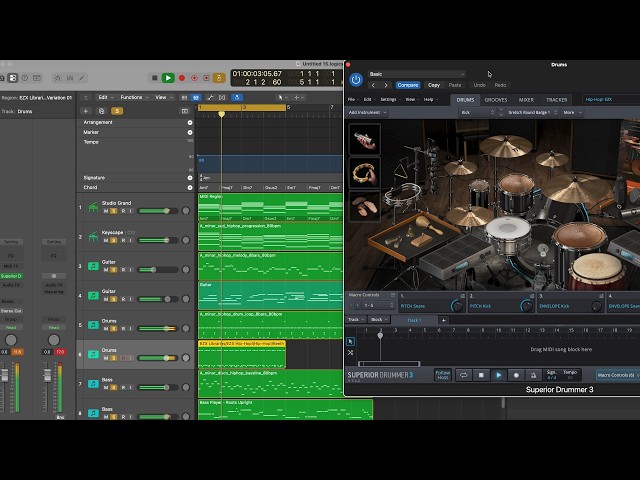Viewport: 640px width, 480px height.
Task: Add a new track with the plus button
Action: 86,111
